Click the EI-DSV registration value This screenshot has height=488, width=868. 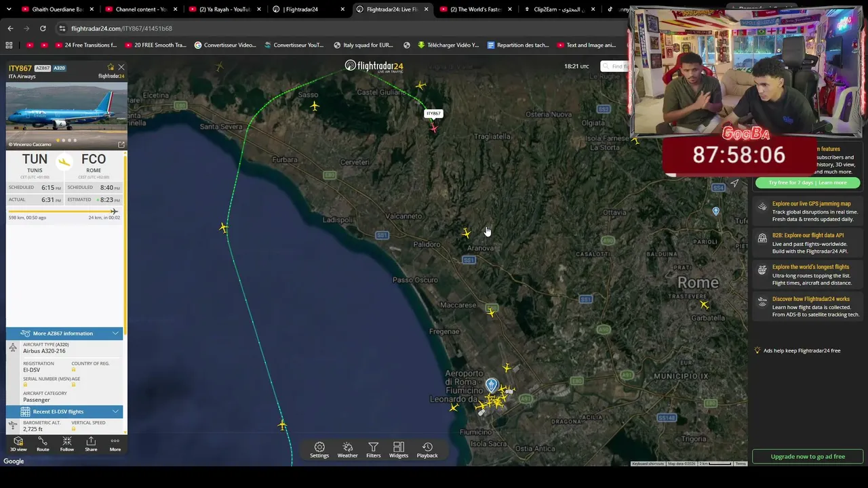coord(32,370)
